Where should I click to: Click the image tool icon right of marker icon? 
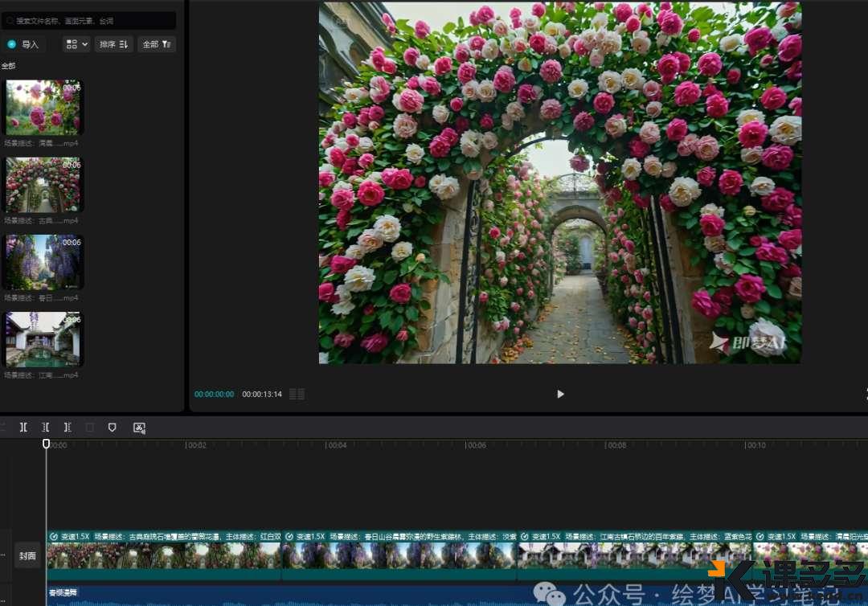[139, 428]
